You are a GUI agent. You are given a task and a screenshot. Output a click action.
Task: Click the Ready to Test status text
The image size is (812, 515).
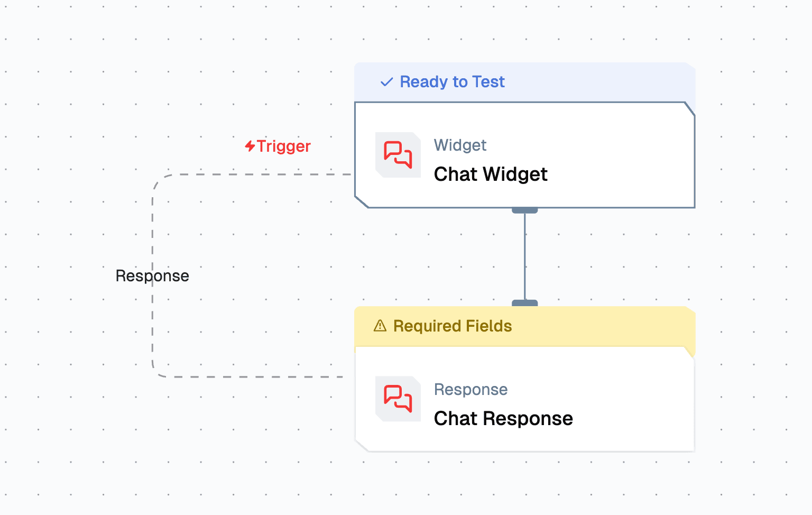click(x=452, y=82)
